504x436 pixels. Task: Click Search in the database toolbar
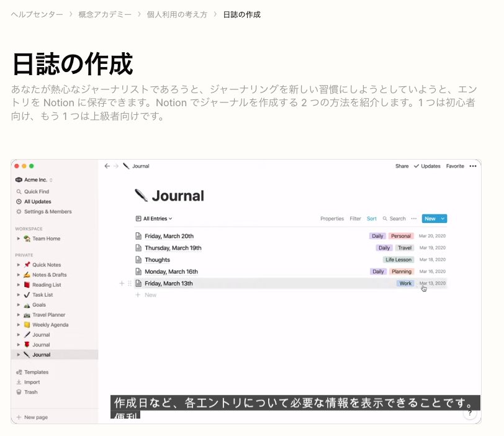point(394,219)
